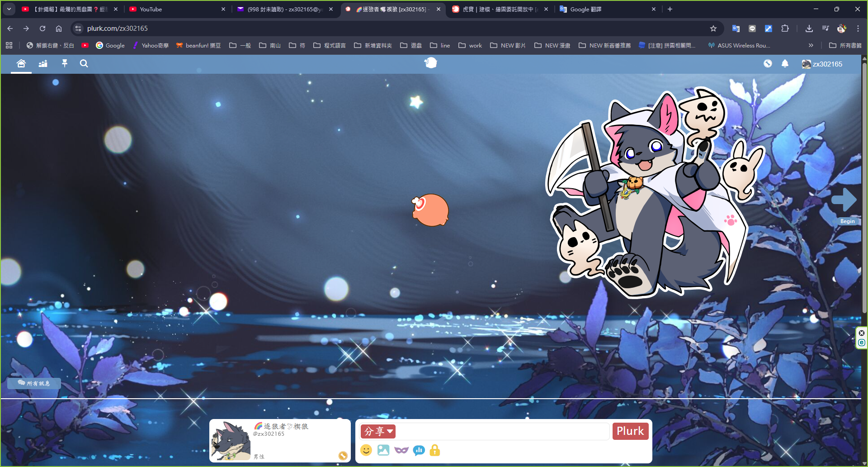Toggle private plurk lock

coord(435,450)
